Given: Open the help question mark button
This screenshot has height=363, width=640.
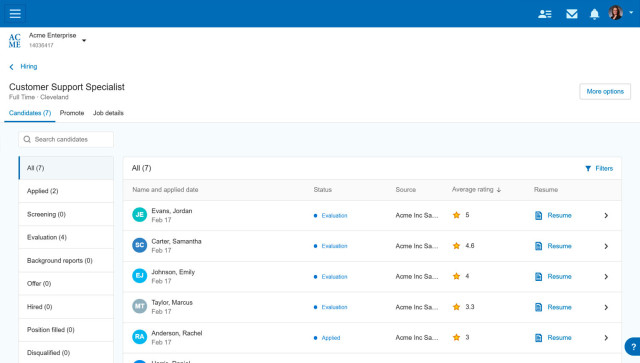Looking at the screenshot, I should pyautogui.click(x=633, y=347).
